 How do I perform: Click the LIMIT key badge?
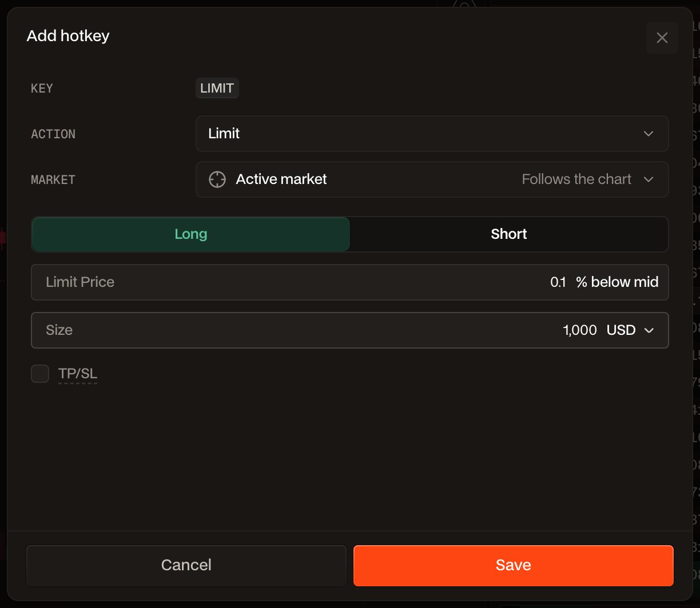[x=217, y=89]
